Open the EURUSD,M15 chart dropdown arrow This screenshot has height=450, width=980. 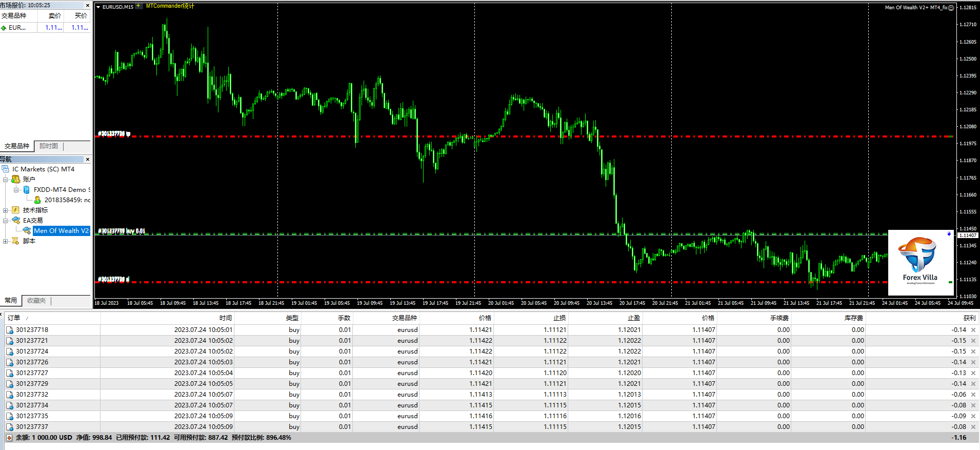click(x=98, y=7)
